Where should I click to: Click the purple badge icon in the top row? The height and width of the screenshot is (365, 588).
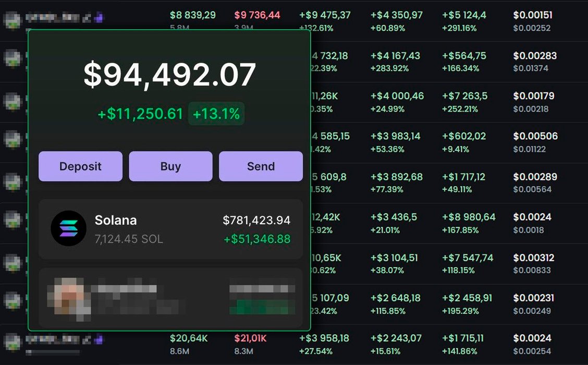pos(99,18)
